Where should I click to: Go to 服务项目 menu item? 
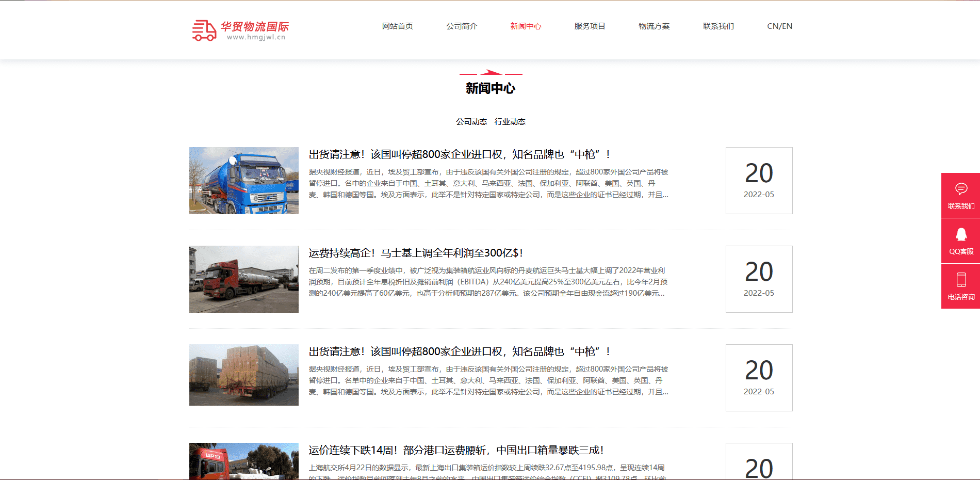click(x=590, y=26)
